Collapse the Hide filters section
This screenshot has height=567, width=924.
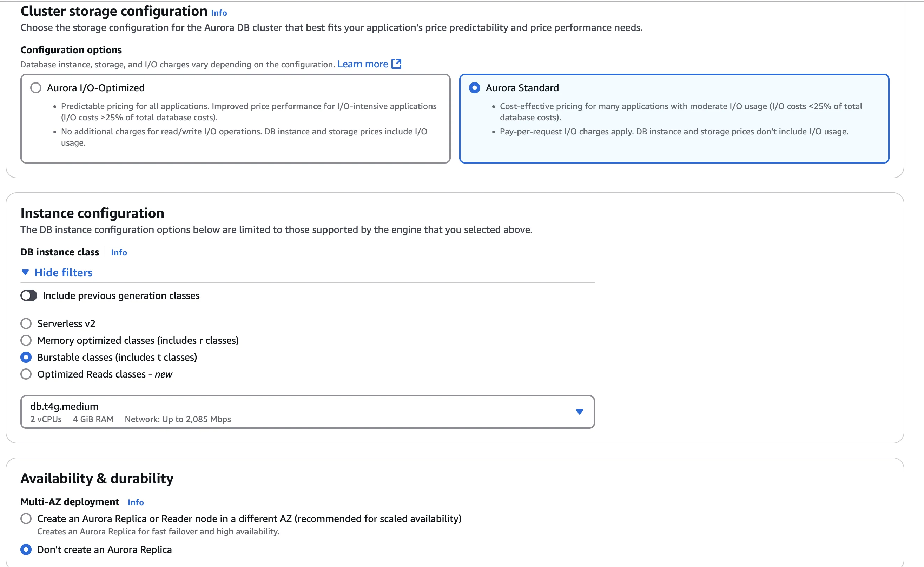pyautogui.click(x=64, y=273)
